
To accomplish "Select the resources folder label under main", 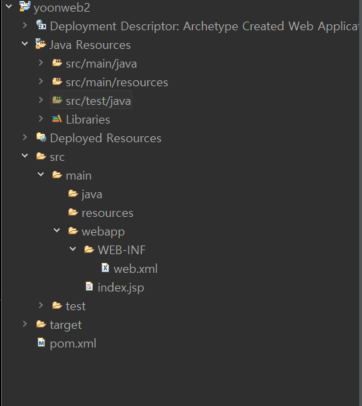I will (107, 213).
